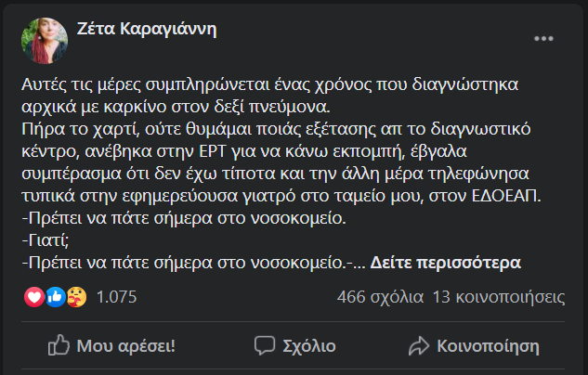View the 13 κοινοποιήσεις shares

pos(499,297)
